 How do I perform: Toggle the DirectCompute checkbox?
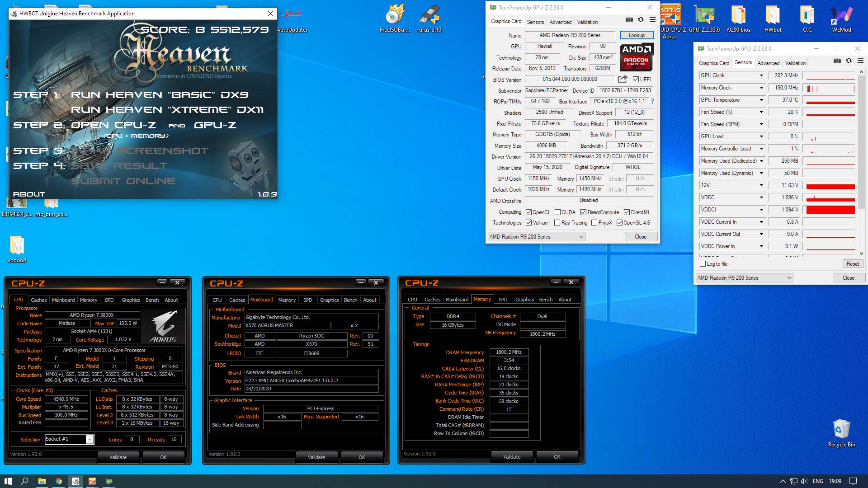pyautogui.click(x=583, y=212)
